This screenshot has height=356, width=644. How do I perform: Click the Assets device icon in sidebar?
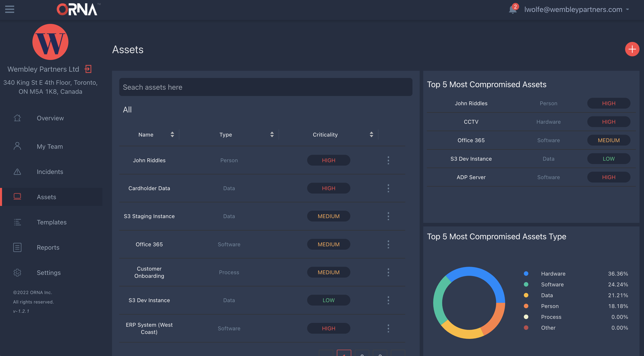(x=17, y=197)
